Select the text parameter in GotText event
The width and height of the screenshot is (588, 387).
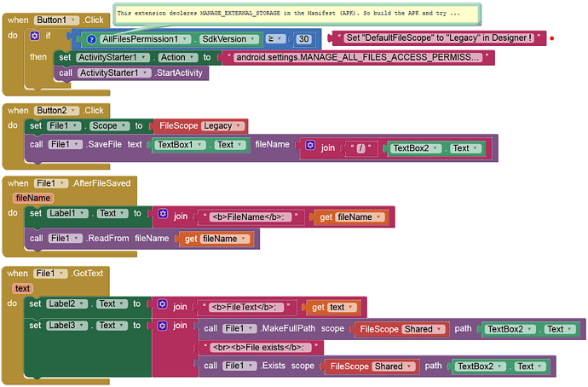[22, 289]
